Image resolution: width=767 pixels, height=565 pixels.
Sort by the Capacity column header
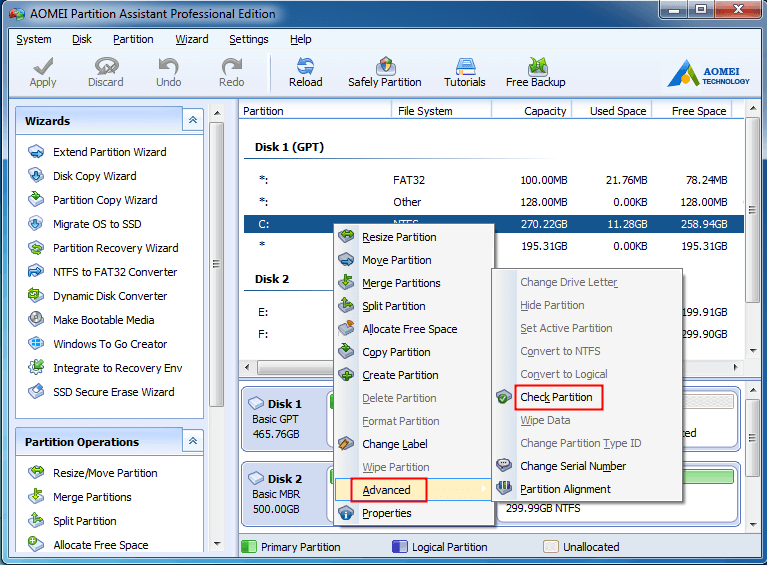[x=532, y=111]
